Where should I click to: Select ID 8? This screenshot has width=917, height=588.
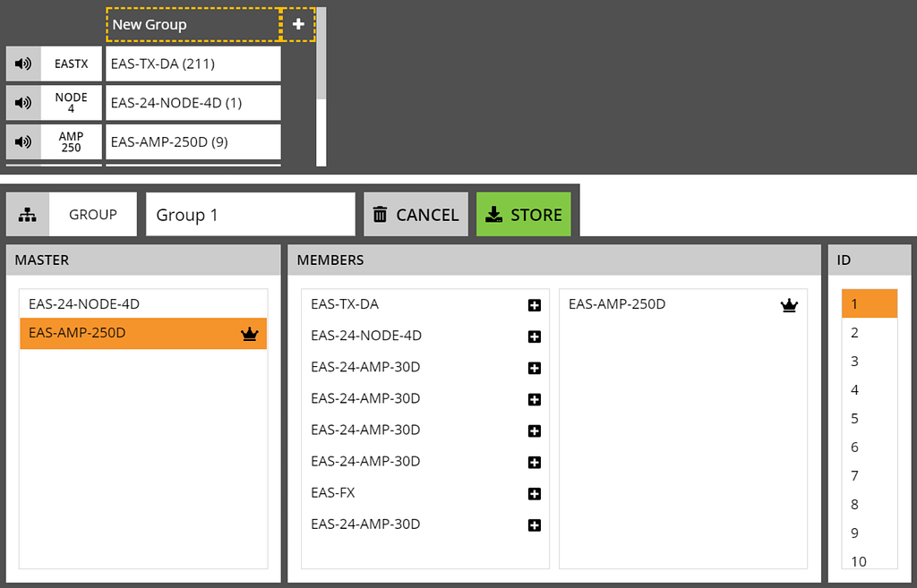click(870, 505)
